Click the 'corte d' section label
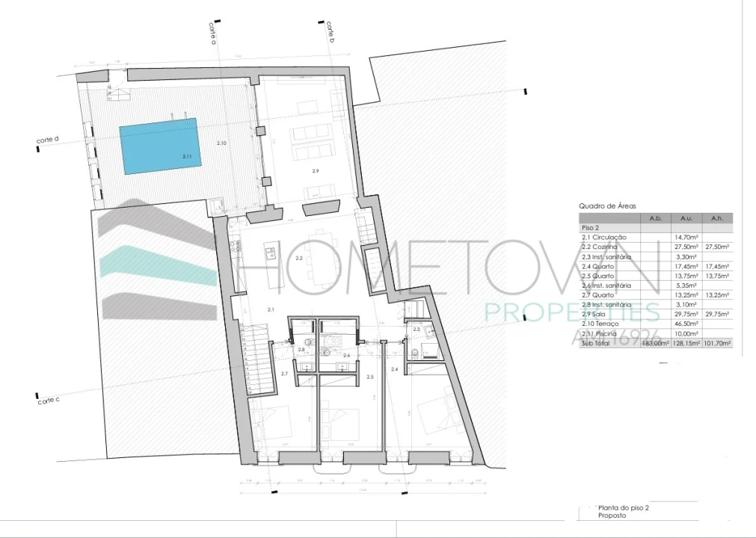Image resolution: width=756 pixels, height=538 pixels. [47, 140]
